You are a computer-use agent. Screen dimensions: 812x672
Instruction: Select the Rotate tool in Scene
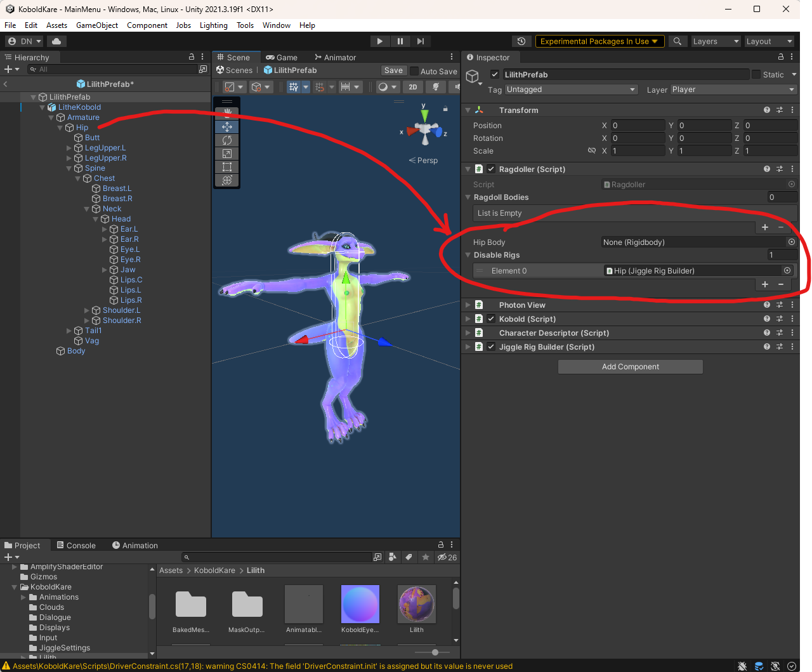pyautogui.click(x=227, y=140)
